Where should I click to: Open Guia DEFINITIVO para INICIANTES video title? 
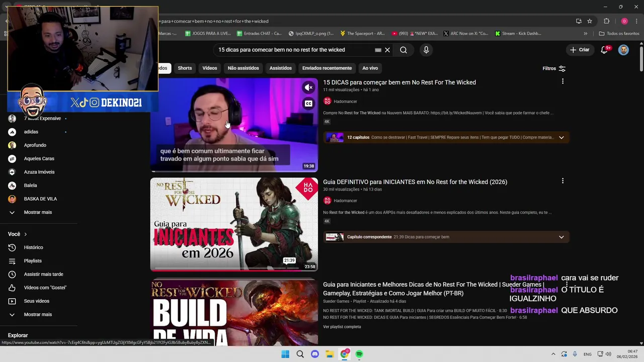pos(415,182)
